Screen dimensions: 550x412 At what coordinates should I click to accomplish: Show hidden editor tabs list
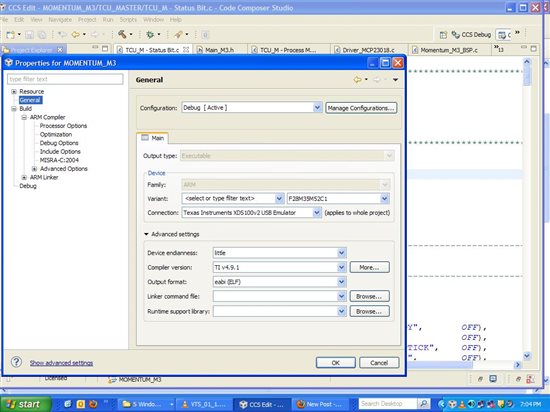499,49
